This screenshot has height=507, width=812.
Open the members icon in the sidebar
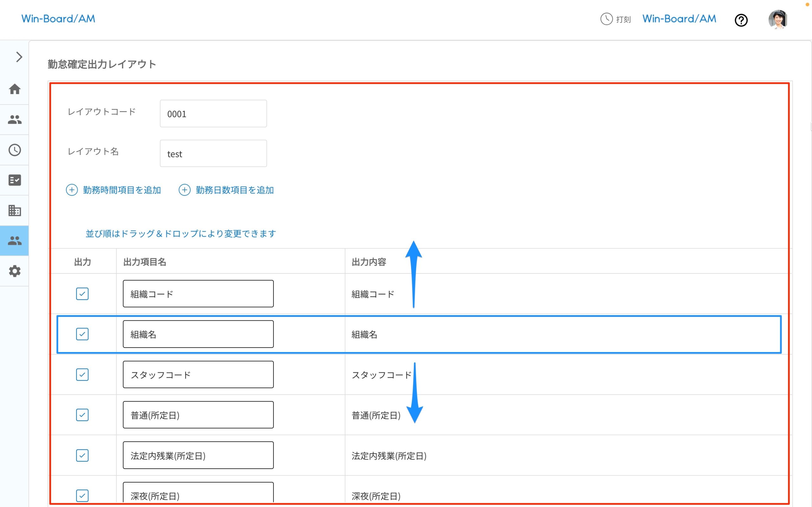coord(15,120)
